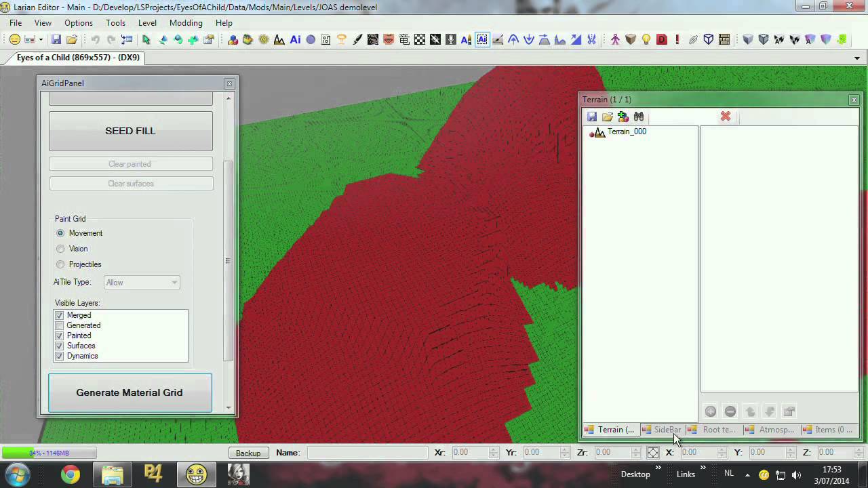Open the dropdown arrow beside the 3D glasses icon
Viewport: 868px width, 488px height.
pos(41,40)
